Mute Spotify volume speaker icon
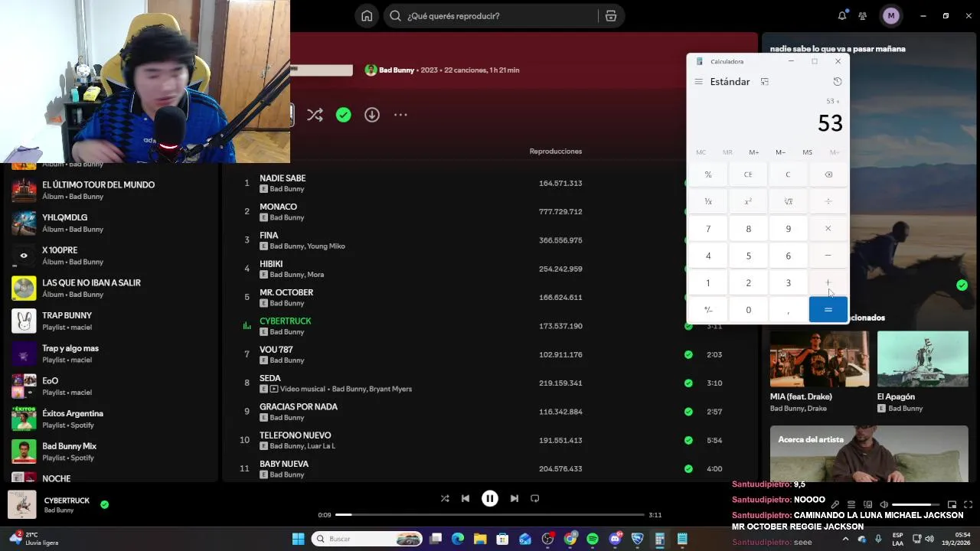 pyautogui.click(x=884, y=505)
